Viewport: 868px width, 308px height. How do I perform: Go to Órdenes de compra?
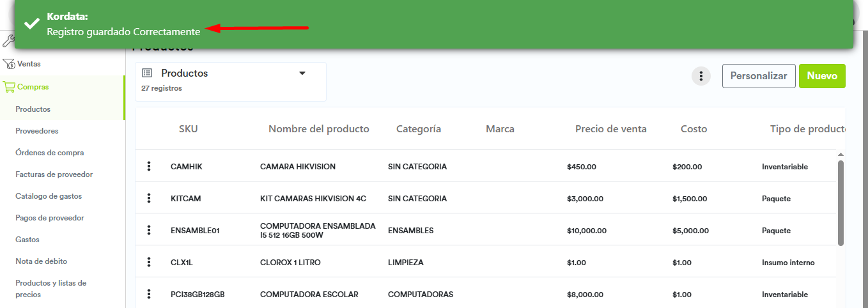[x=50, y=153]
